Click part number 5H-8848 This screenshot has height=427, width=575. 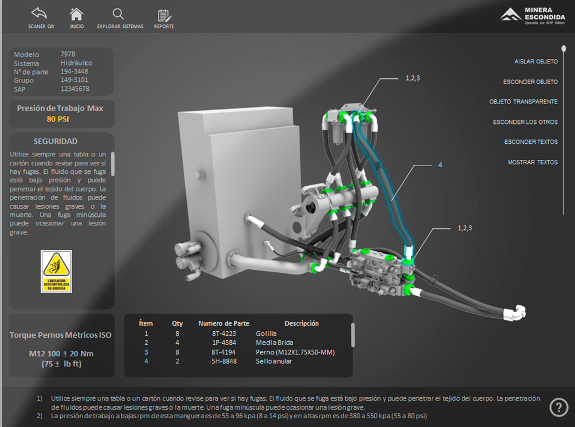[224, 361]
